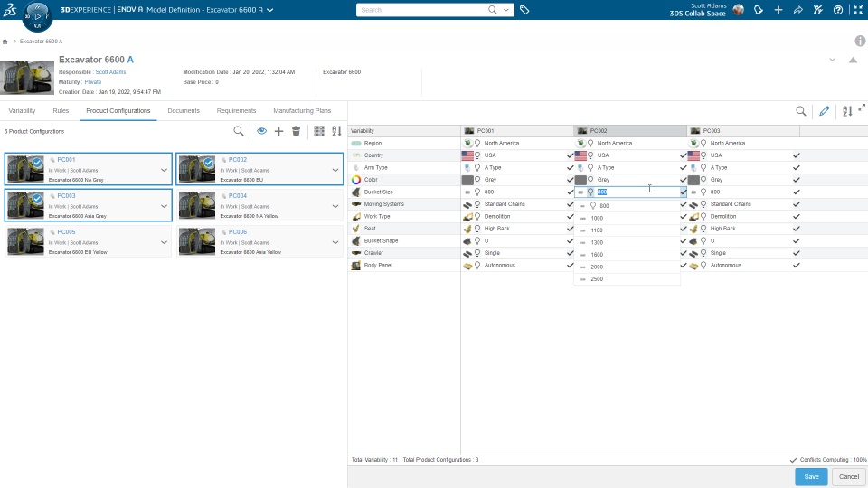The width and height of the screenshot is (868, 488).
Task: Collapse the header with the triangle arrow
Action: point(853,60)
